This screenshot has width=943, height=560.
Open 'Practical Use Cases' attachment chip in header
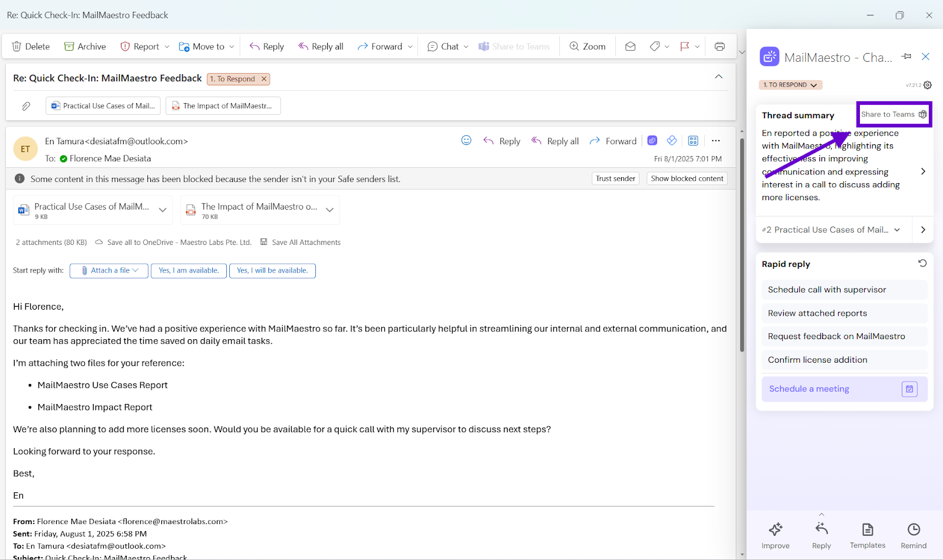[103, 106]
